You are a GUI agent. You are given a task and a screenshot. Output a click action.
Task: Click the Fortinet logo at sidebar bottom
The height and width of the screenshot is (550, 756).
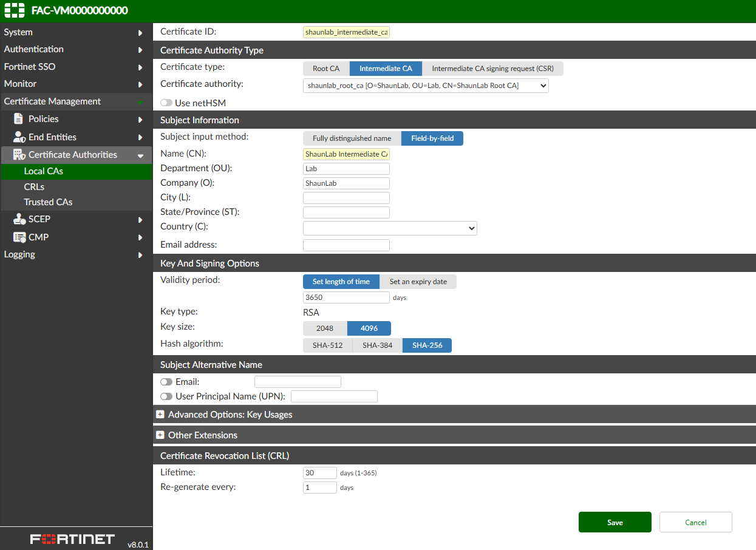(73, 539)
